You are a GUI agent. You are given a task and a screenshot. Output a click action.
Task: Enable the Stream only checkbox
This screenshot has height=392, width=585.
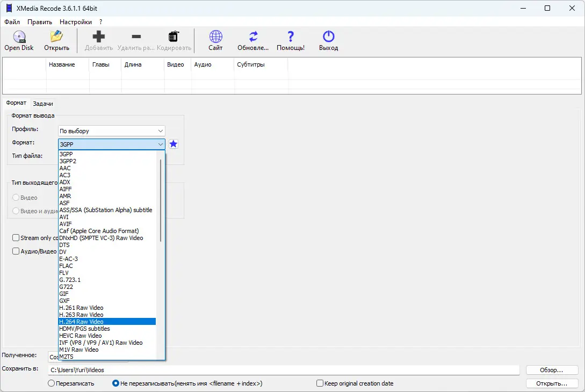point(16,237)
